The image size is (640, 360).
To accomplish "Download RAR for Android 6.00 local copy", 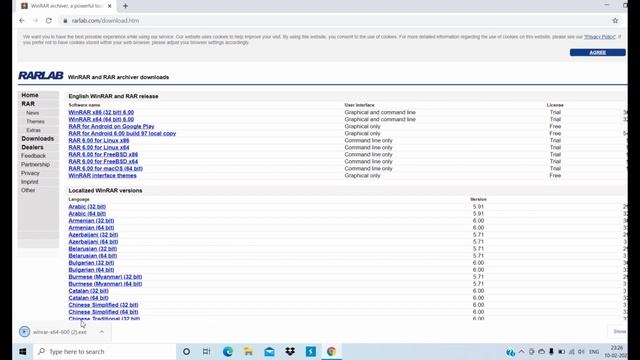I will (x=122, y=133).
